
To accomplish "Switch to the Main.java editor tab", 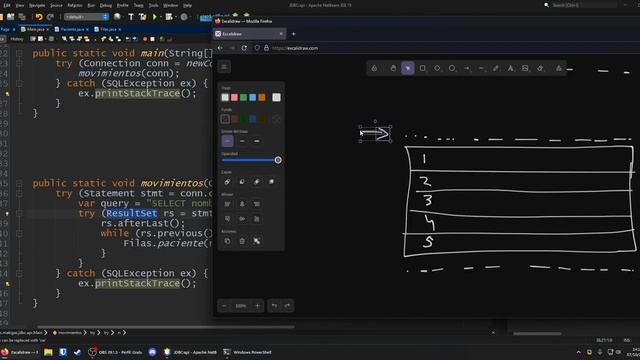I will (35, 29).
